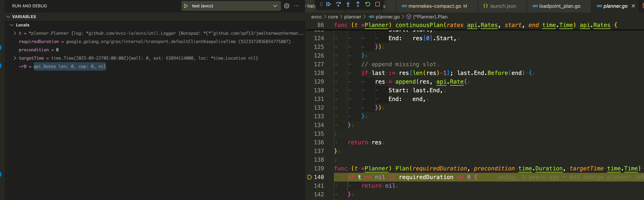Step into the function call
644x200 pixels.
click(x=348, y=4)
